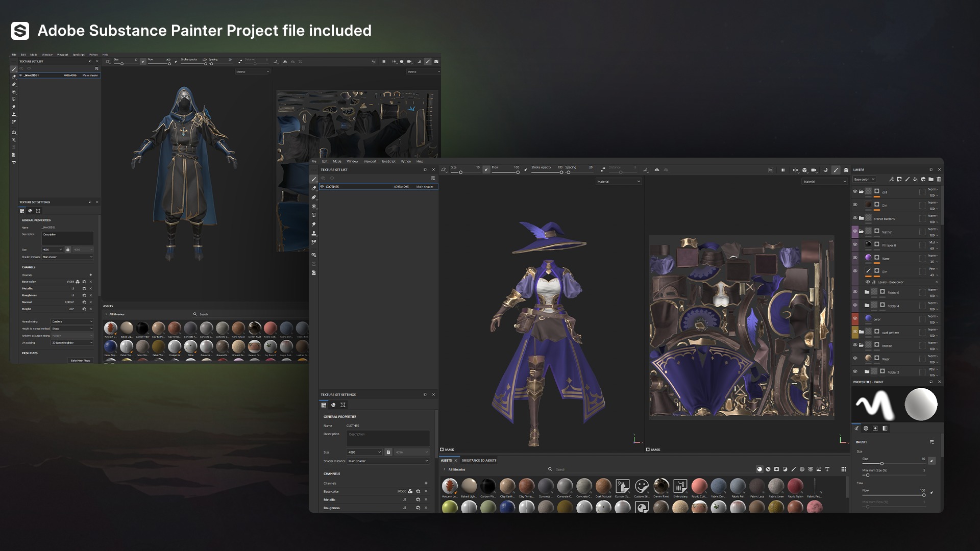Adjust the Flow slider in top toolbar
The image size is (980, 551).
505,172
